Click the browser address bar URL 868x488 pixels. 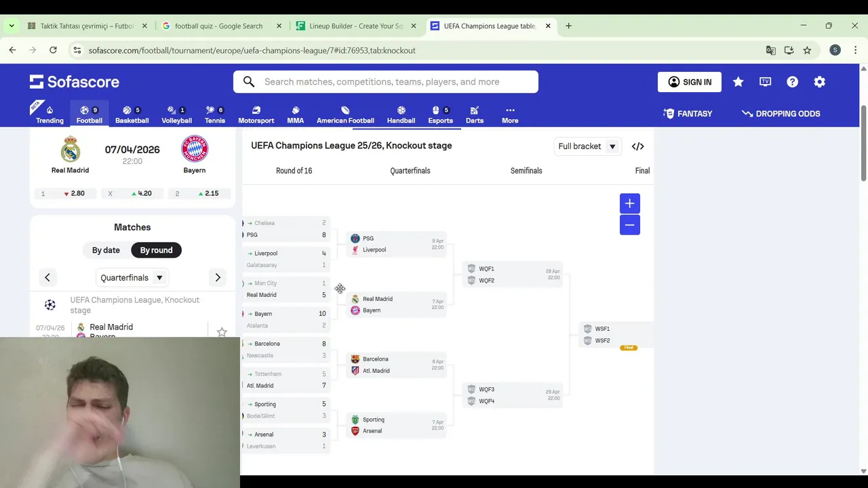coord(252,50)
